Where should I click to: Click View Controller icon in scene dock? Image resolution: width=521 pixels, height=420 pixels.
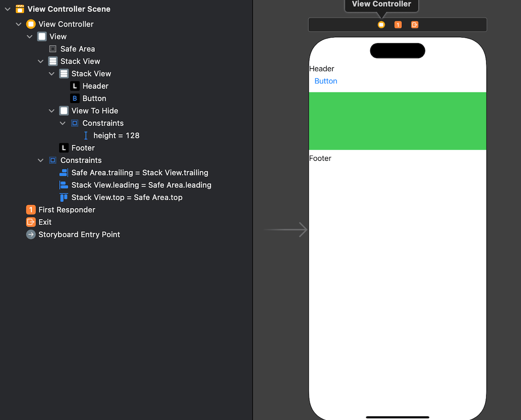(381, 25)
